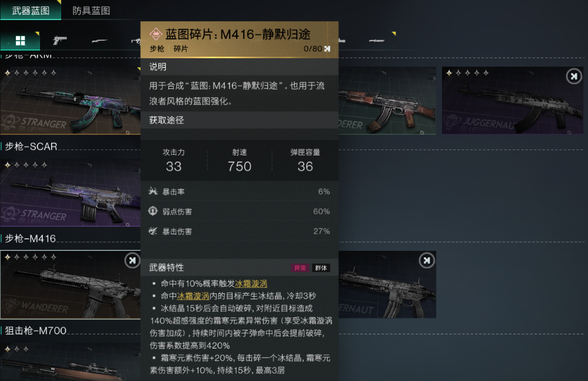This screenshot has height=381, width=588.
Task: Select the brown wooden AKM blueprint card
Action: [x=387, y=101]
